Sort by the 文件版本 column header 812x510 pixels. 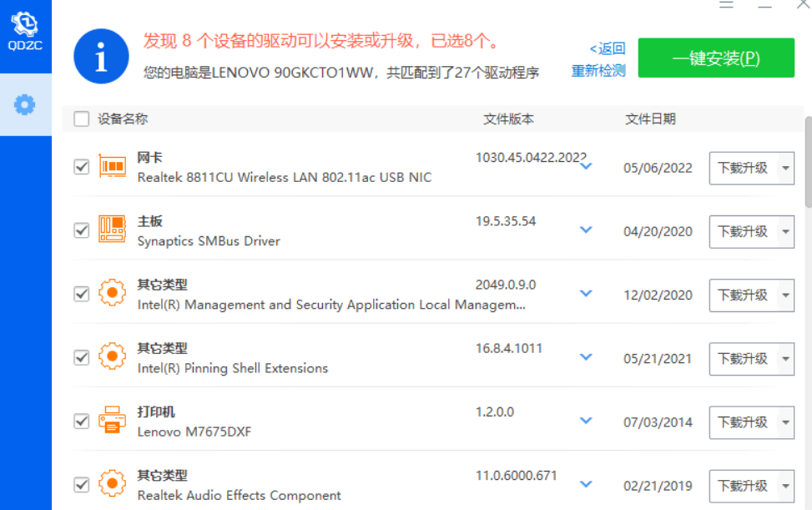click(508, 119)
